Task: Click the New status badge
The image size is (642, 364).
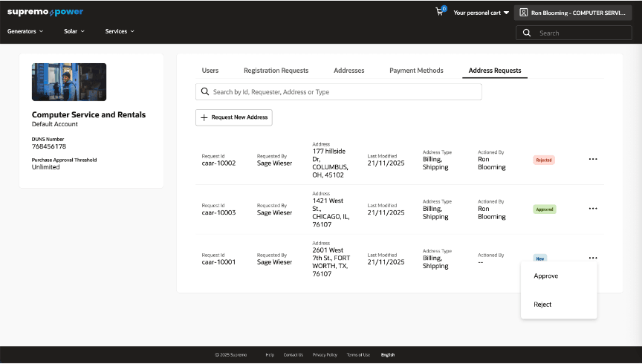Action: pyautogui.click(x=540, y=259)
